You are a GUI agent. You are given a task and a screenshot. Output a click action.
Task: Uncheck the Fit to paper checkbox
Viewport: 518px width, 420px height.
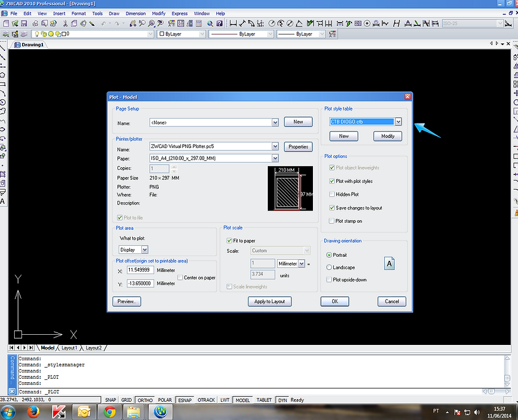[229, 240]
